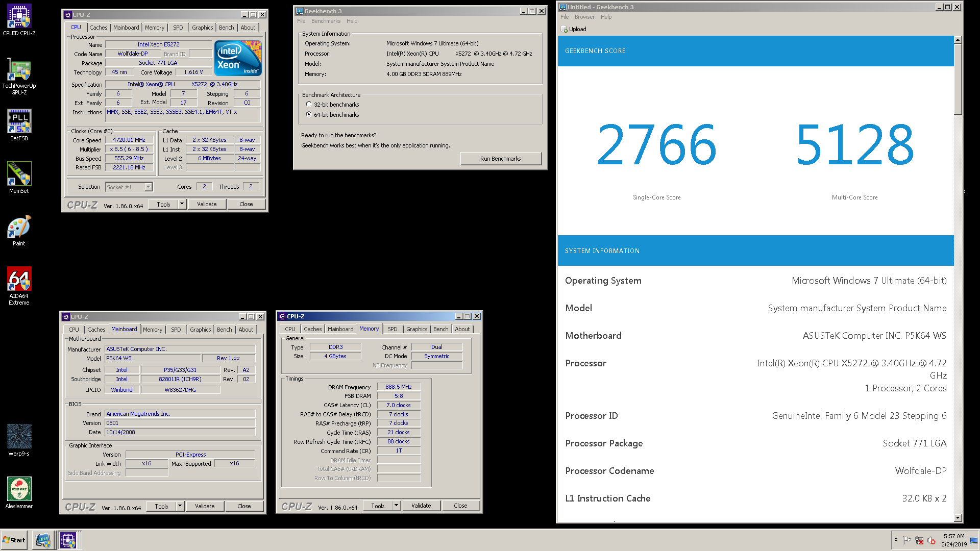Screen dimensions: 980x551
Task: Open Browser menu in Geekbench results window
Action: point(584,17)
